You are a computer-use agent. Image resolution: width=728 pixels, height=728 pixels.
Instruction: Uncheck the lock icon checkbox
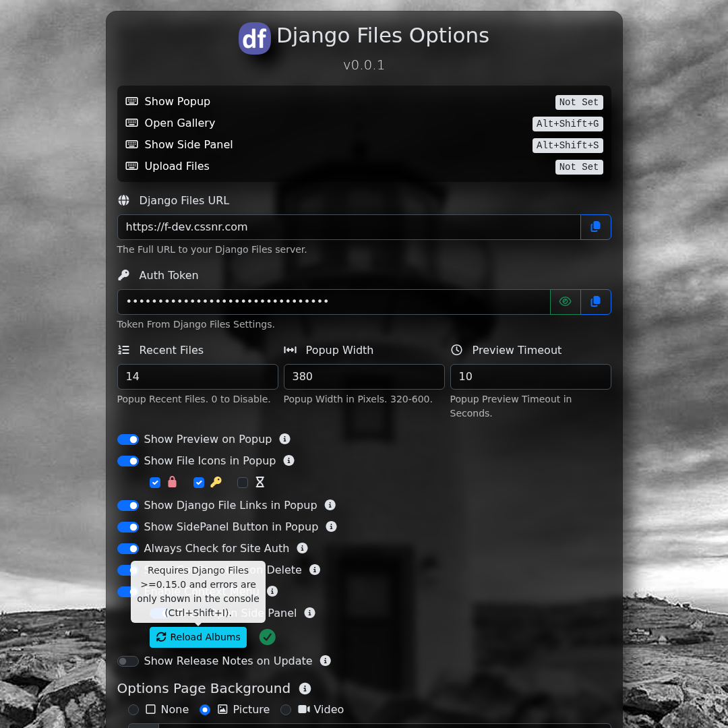click(155, 483)
